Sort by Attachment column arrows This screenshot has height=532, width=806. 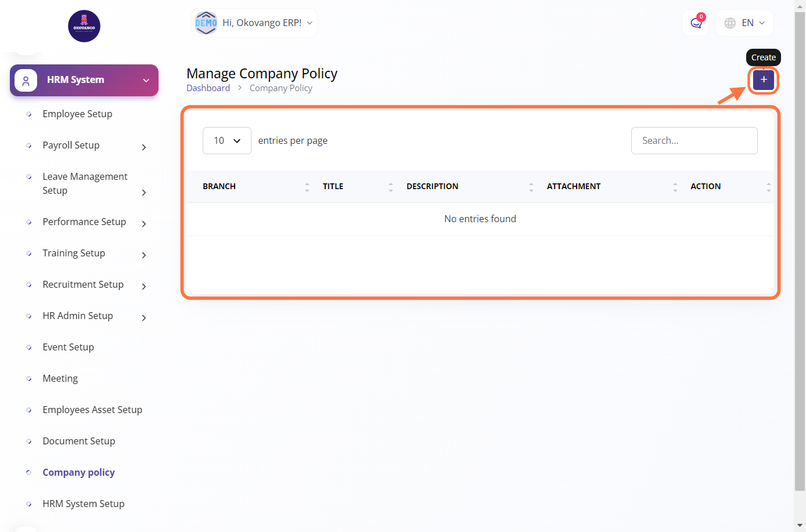point(675,187)
